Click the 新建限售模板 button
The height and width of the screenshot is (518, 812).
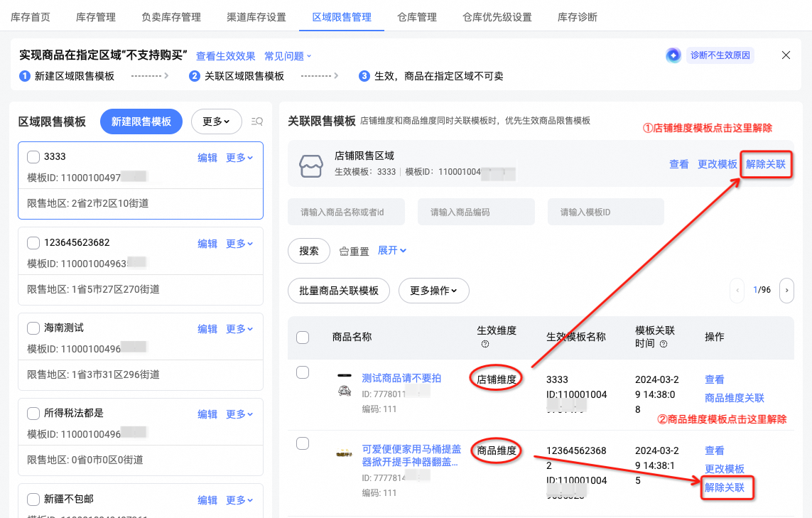pos(141,122)
